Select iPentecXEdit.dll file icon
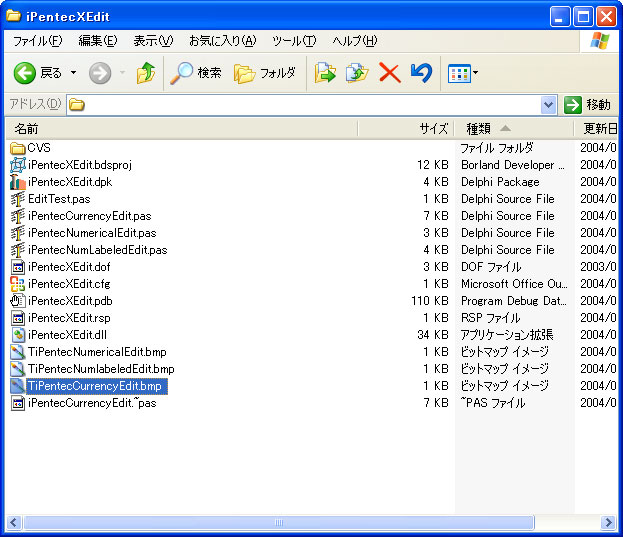This screenshot has height=537, width=623. [18, 335]
